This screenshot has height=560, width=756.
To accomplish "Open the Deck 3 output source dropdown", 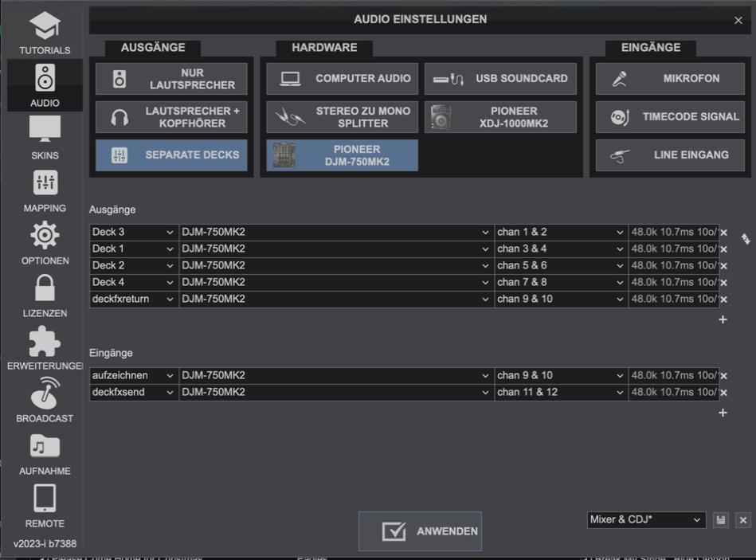I will (134, 233).
